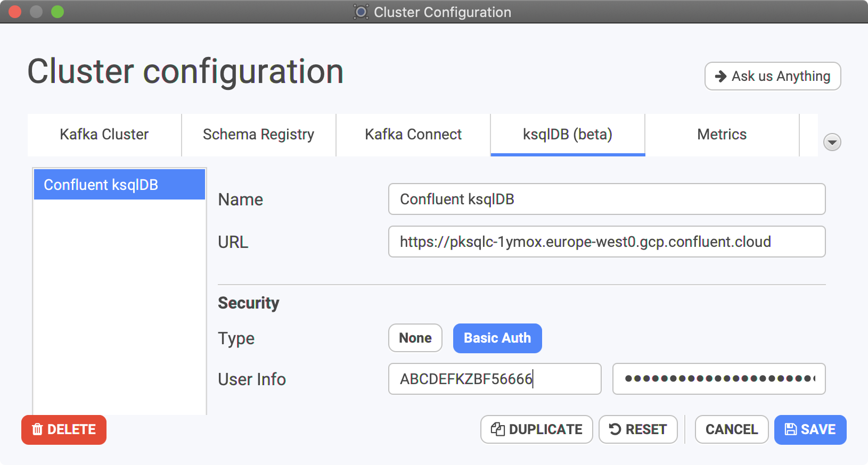Select Basic Auth security type
The width and height of the screenshot is (868, 465).
pos(497,338)
